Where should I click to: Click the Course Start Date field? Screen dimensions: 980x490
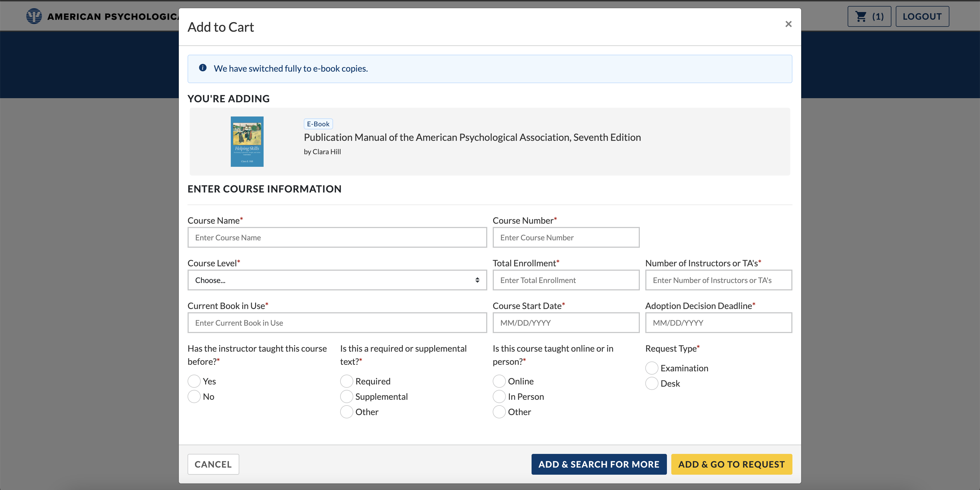[x=566, y=323]
